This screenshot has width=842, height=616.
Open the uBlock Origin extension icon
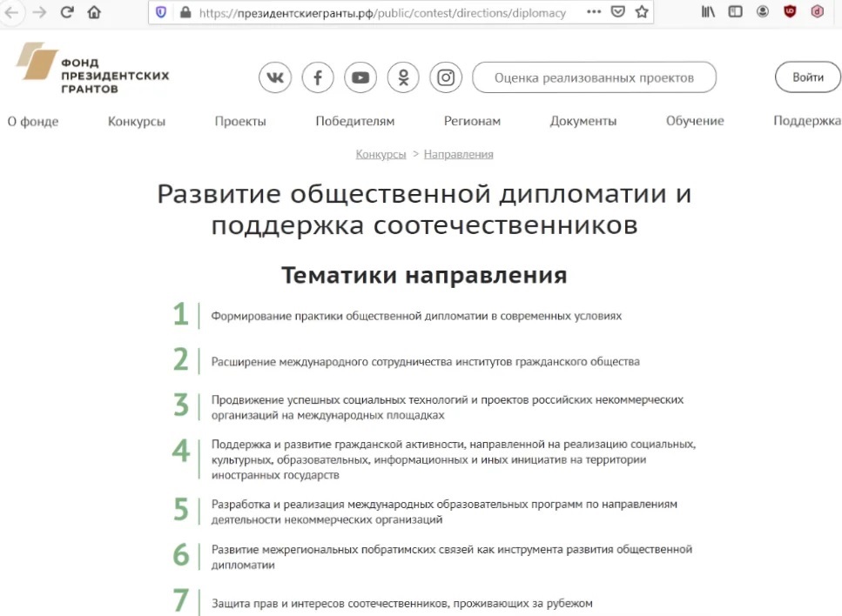[x=790, y=12]
